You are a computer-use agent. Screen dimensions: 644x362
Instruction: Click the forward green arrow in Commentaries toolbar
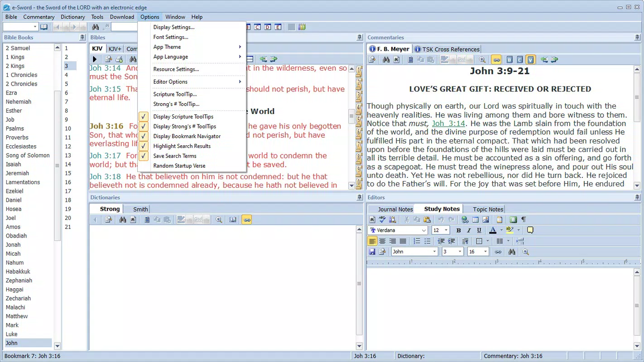point(554,59)
